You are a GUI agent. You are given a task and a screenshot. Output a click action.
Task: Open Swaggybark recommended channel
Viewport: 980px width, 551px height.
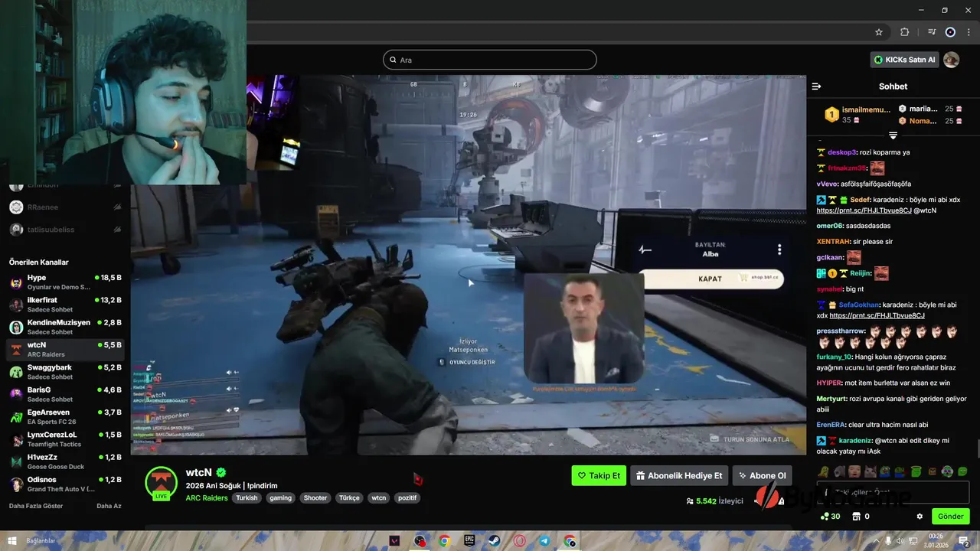(65, 372)
